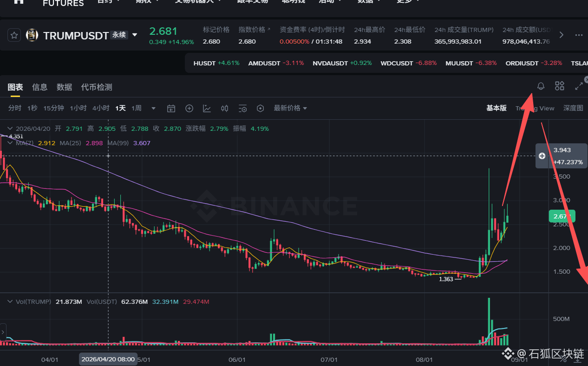This screenshot has width=588, height=366.
Task: Open the go-to-date calendar icon in chart toolbar
Action: (171, 109)
